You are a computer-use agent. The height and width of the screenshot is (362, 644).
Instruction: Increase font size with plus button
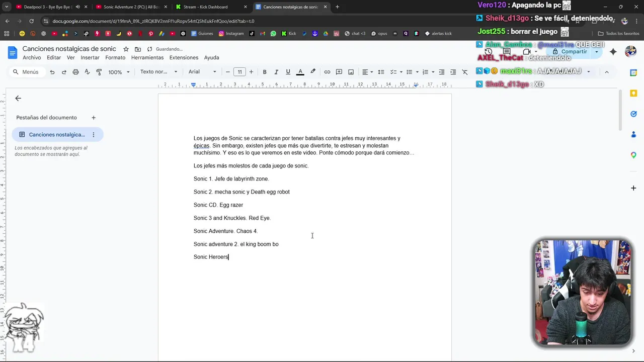[x=251, y=72]
